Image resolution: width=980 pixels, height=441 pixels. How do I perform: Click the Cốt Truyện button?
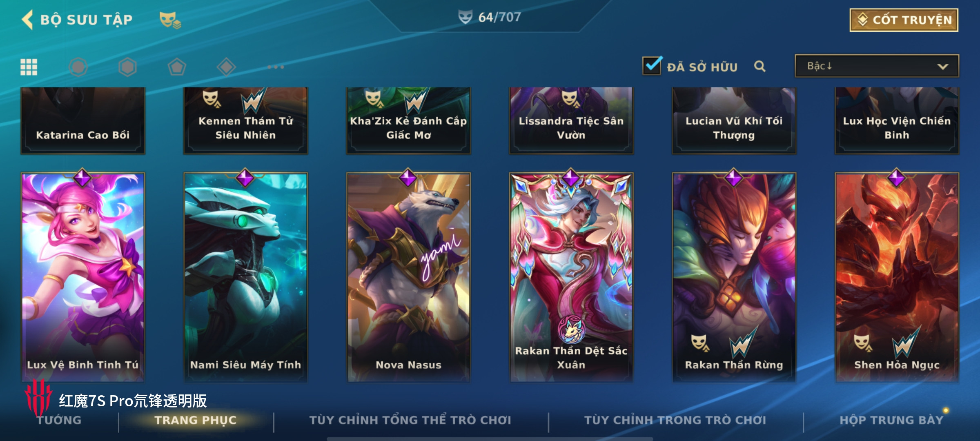tap(904, 20)
